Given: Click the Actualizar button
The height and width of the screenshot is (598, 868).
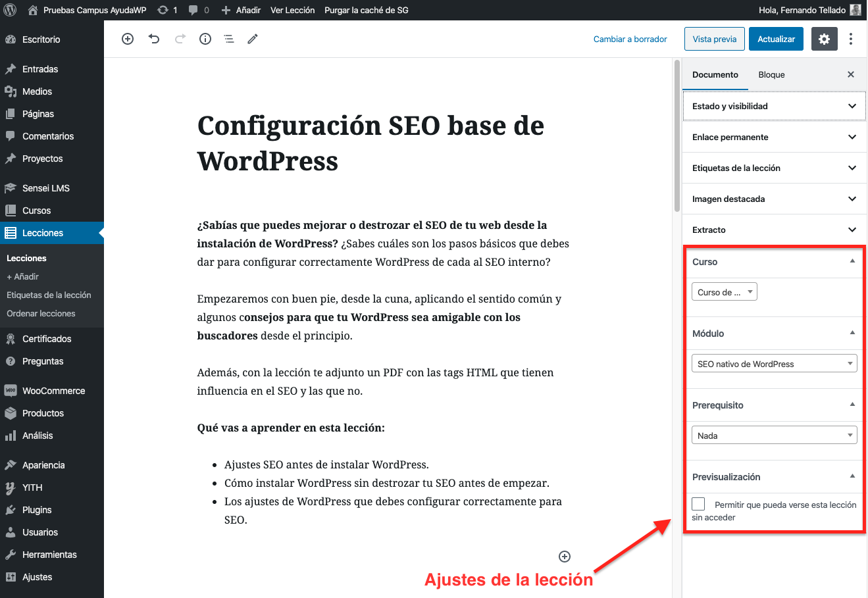Looking at the screenshot, I should click(776, 39).
